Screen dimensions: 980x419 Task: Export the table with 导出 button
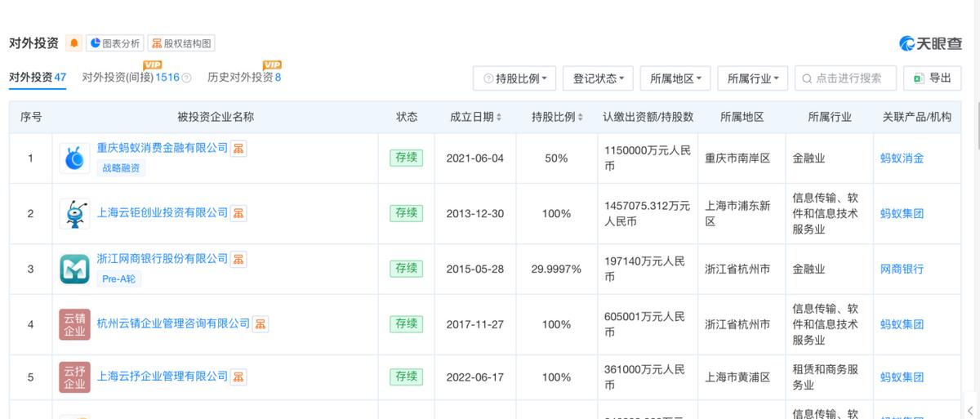(x=933, y=78)
